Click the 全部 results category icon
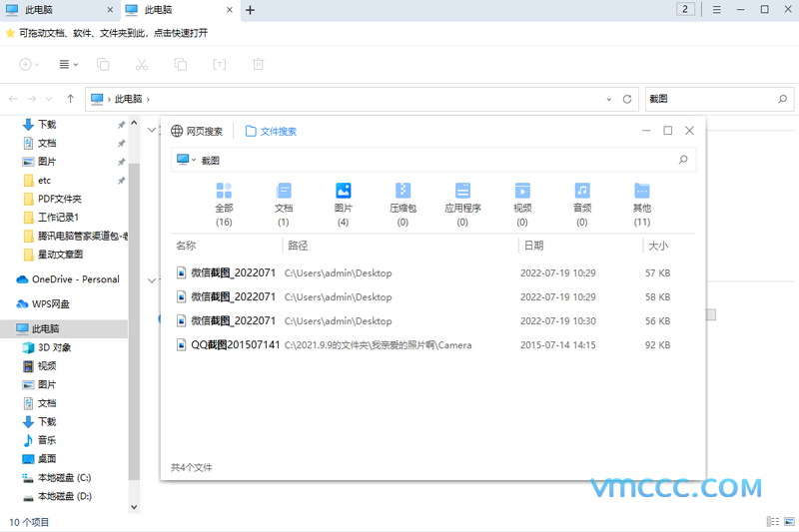The height and width of the screenshot is (532, 799). [x=224, y=191]
